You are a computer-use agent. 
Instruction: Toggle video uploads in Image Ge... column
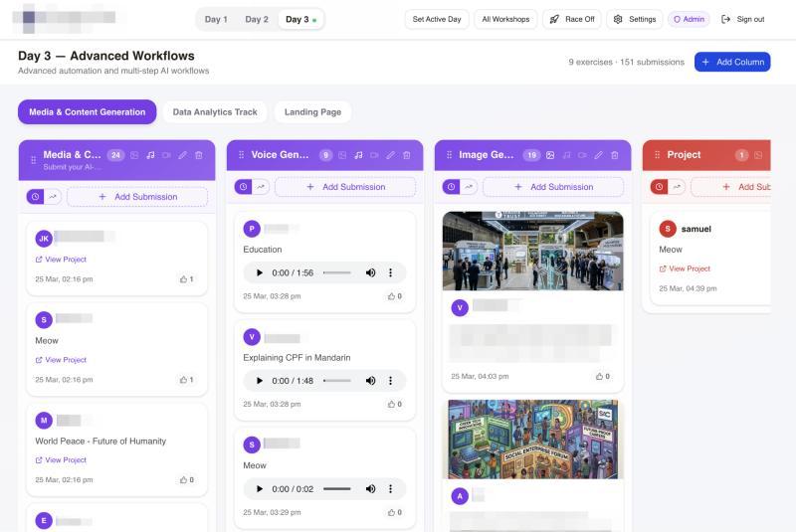(x=582, y=155)
